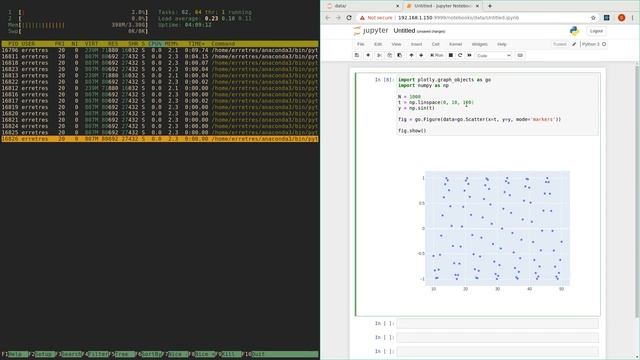Open the Kernel menu

pos(456,44)
